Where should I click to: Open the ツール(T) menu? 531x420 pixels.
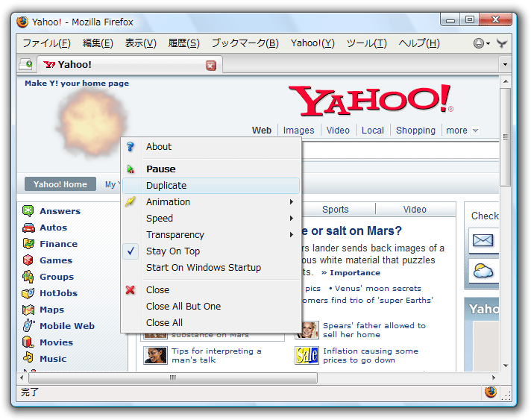pos(366,43)
